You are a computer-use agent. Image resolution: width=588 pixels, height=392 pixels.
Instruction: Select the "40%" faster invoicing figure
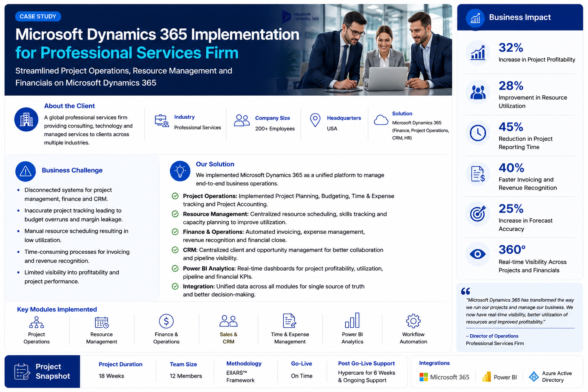(x=511, y=168)
